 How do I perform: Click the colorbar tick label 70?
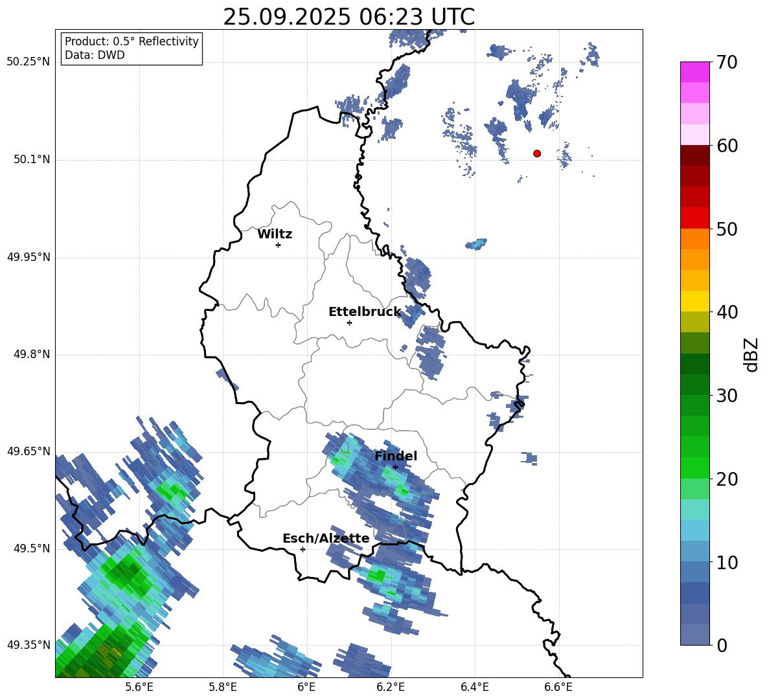click(x=727, y=62)
